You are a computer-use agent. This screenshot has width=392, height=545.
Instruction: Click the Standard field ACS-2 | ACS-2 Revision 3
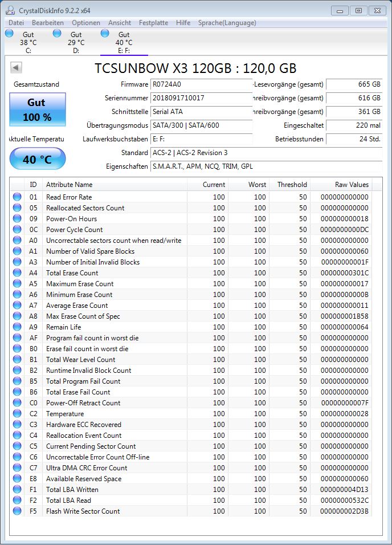click(x=266, y=153)
